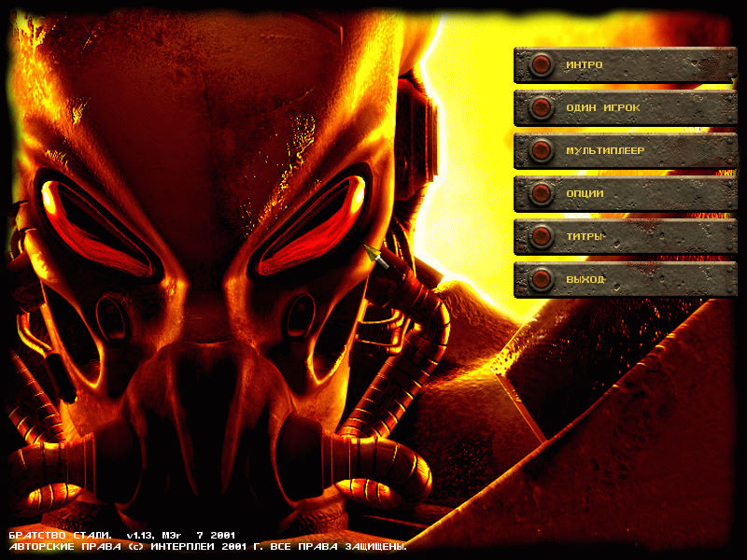Viewport: 747px width, 560px height.
Task: Click the red round button beside МУЛЬТИПЛЕЕР
Action: [x=541, y=150]
